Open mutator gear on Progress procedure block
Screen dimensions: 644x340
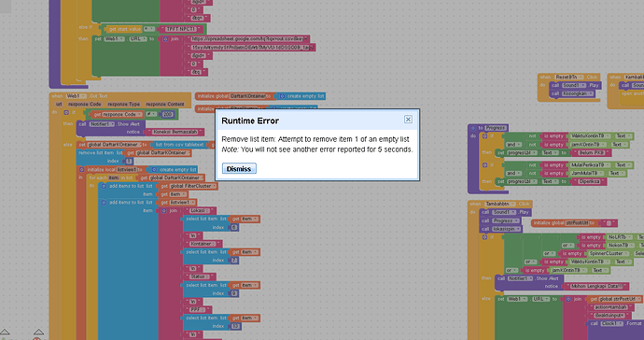(473, 128)
